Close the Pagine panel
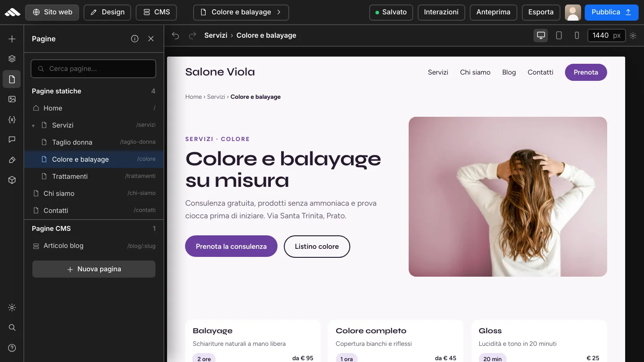The width and height of the screenshot is (644, 362). (x=151, y=39)
